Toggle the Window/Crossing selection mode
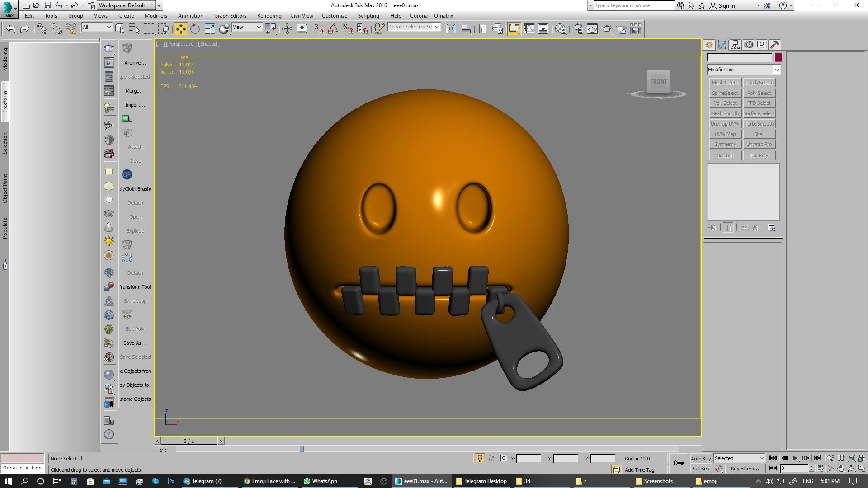The width and height of the screenshot is (868, 488). tap(163, 29)
